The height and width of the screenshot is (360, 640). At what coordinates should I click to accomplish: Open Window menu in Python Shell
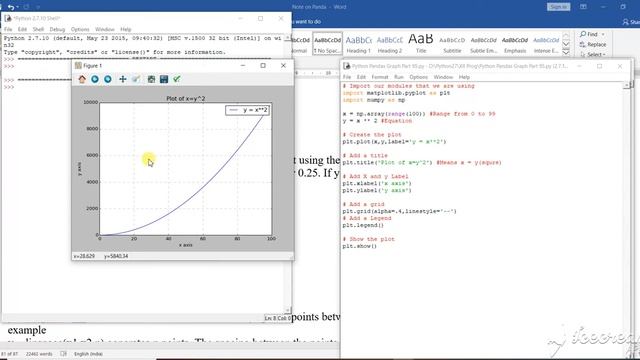click(104, 29)
